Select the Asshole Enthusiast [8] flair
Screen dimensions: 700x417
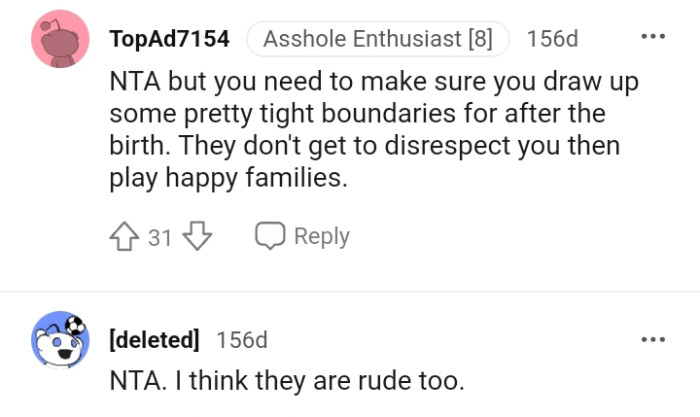(x=378, y=40)
